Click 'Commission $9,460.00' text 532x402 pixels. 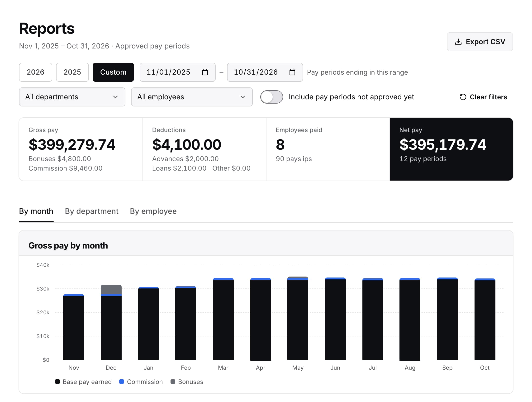tap(65, 168)
